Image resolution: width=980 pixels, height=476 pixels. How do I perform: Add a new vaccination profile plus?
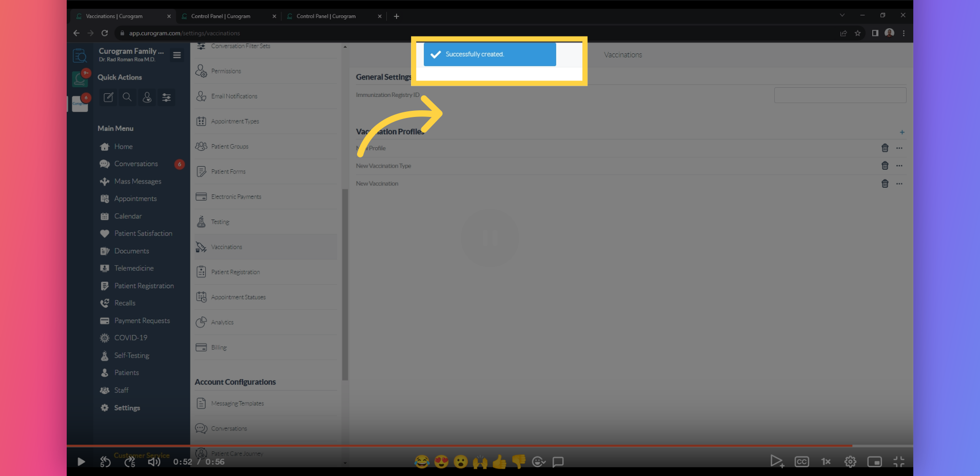[x=902, y=132]
